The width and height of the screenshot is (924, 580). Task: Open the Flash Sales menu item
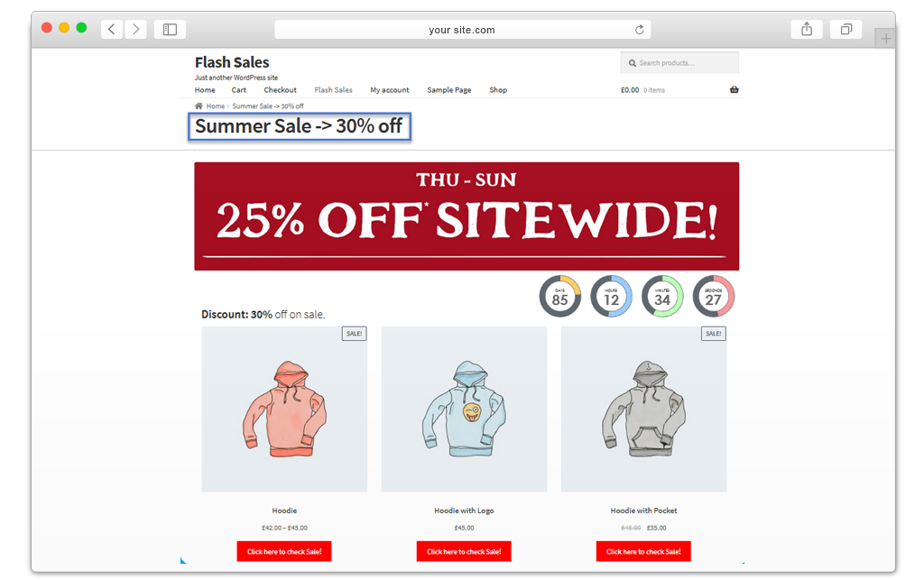pos(334,90)
